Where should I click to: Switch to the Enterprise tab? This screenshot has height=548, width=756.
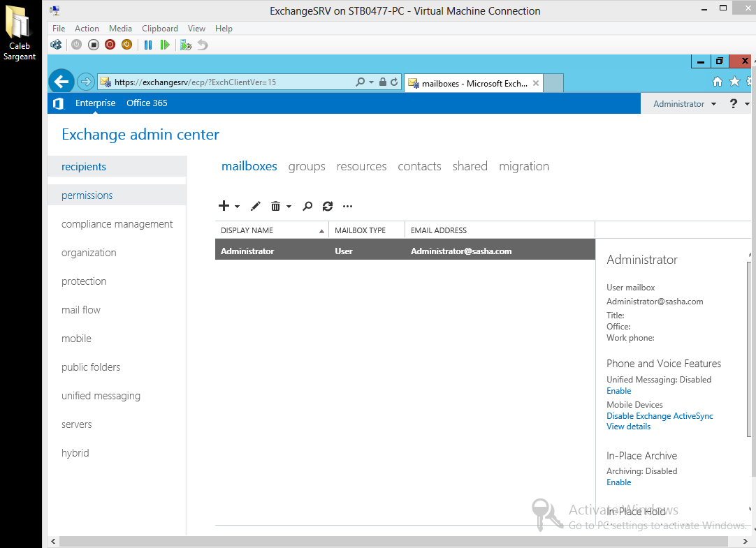pyautogui.click(x=96, y=103)
